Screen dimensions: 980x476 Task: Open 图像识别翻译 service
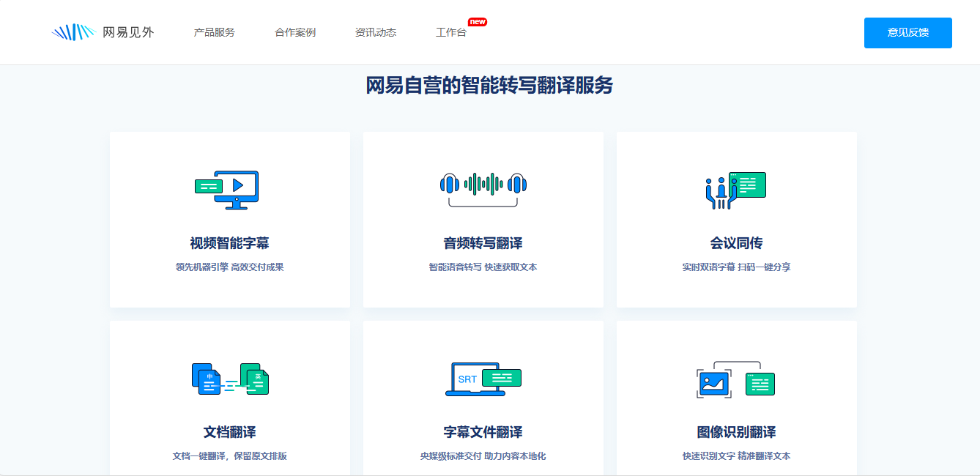tap(737, 432)
